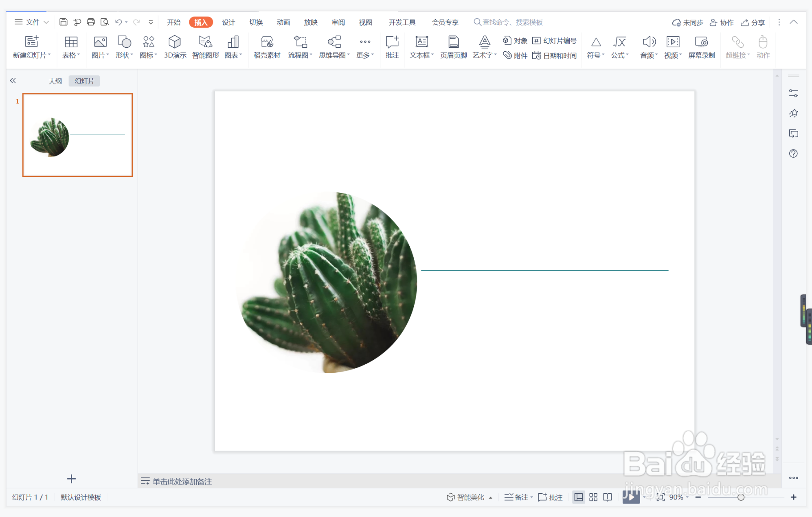Open the help icon in right sidebar

[x=793, y=154]
